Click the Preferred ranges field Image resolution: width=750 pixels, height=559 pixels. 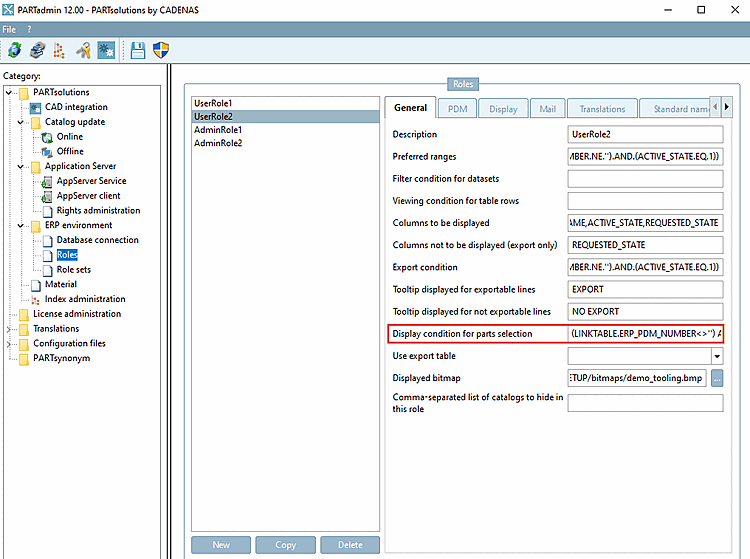pos(645,157)
